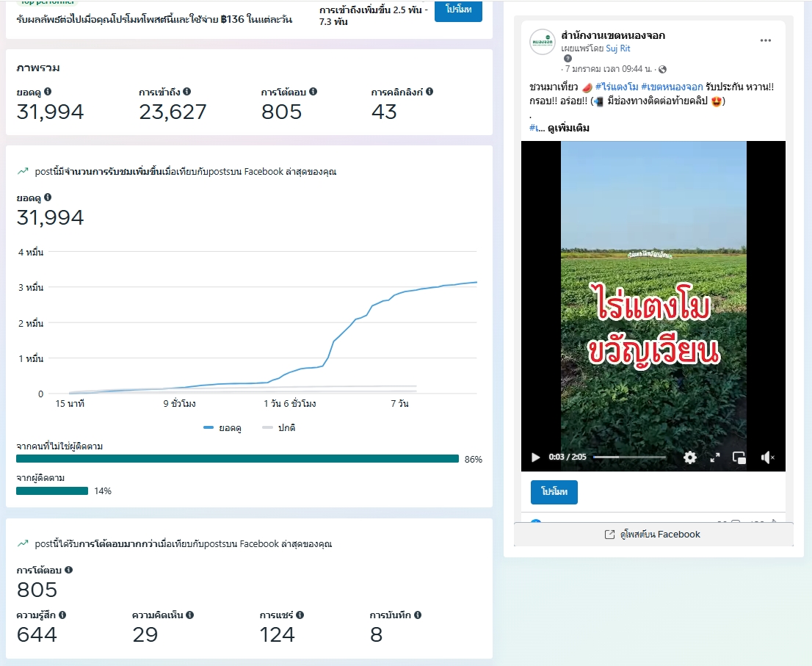Open info icon beside การโต้ตอบ in engagement card
Image resolution: width=812 pixels, height=666 pixels.
69,570
